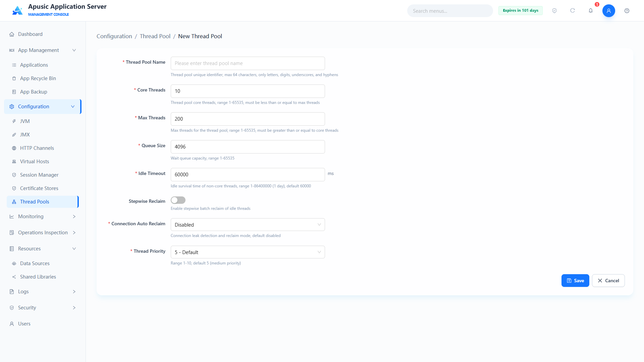
Task: Open the Thread Priority dropdown
Action: [x=248, y=252]
